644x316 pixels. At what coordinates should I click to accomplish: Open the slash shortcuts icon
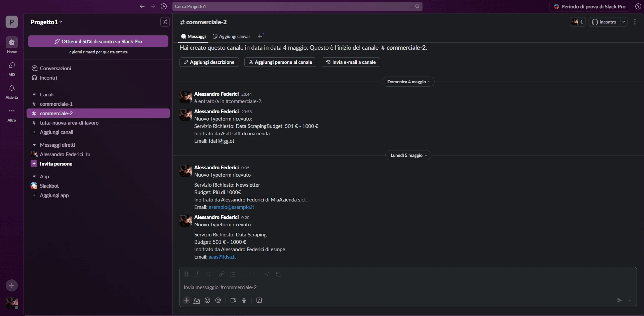coord(259,300)
